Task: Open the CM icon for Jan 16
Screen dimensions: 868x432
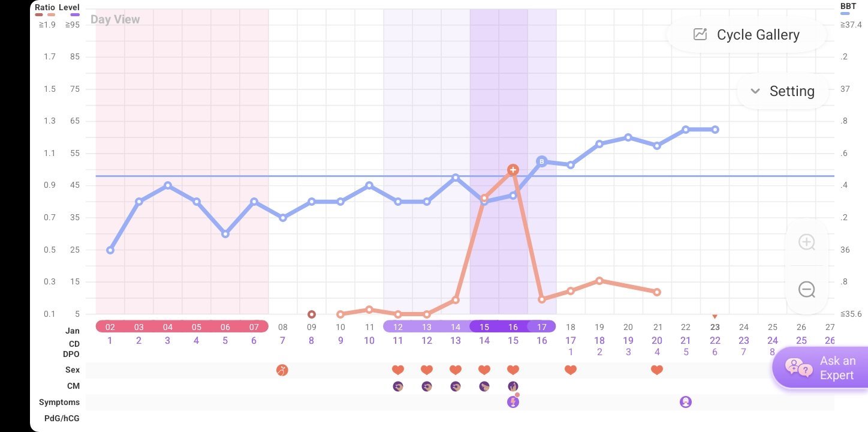Action: (x=513, y=386)
